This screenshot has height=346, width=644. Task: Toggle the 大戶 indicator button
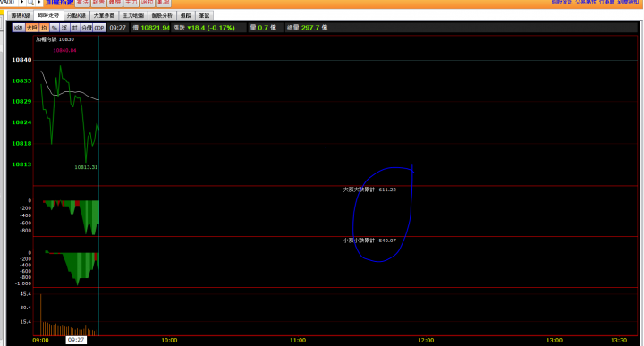pyautogui.click(x=31, y=28)
